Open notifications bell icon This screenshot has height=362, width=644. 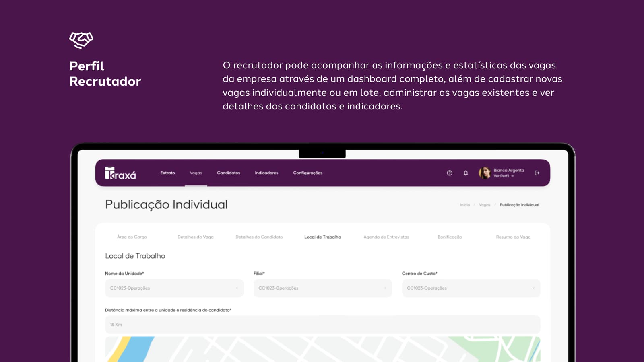coord(466,173)
